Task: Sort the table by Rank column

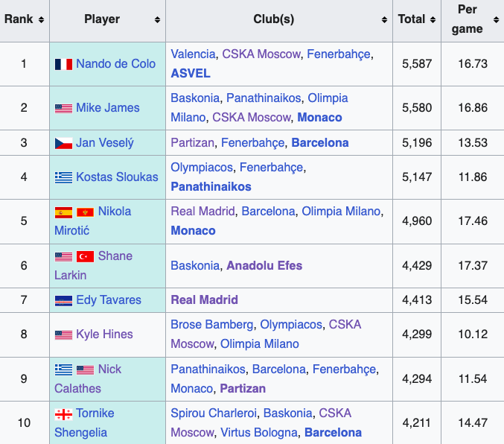Action: (41, 19)
